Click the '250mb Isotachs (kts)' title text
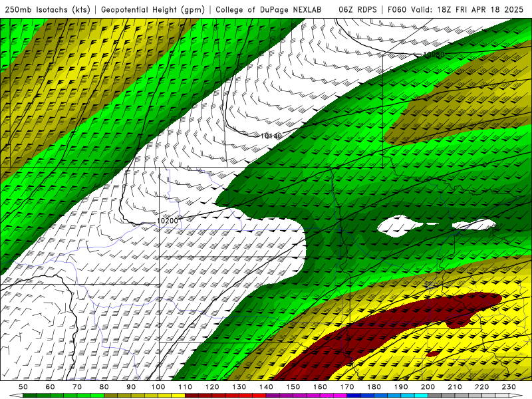Viewport: 532px width, 399px height. tap(47, 9)
